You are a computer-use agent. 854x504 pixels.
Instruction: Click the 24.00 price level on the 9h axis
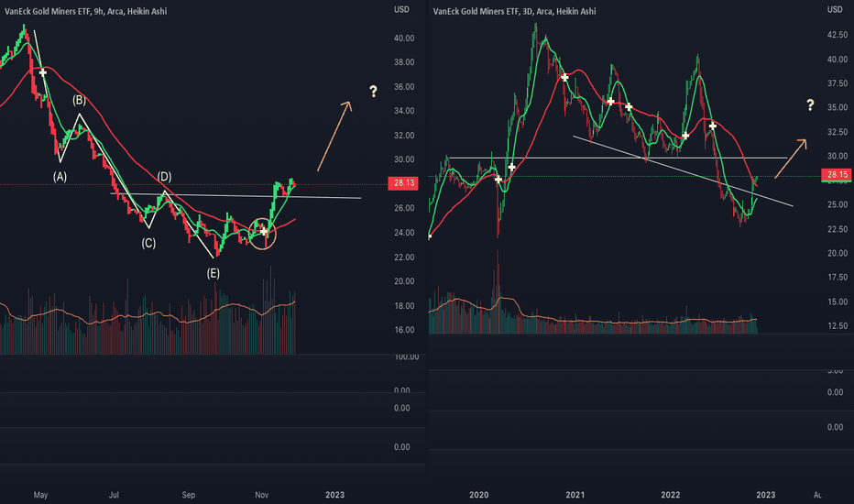404,233
